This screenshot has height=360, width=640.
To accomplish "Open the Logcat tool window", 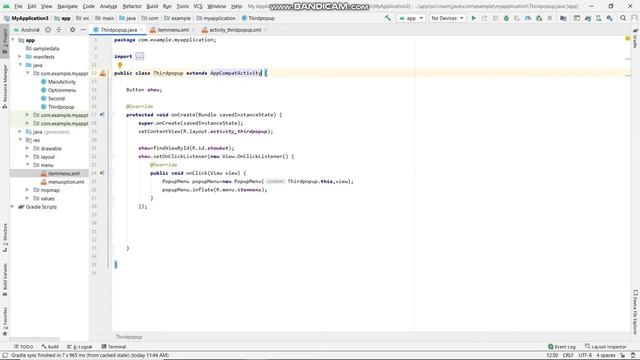I will click(x=80, y=347).
